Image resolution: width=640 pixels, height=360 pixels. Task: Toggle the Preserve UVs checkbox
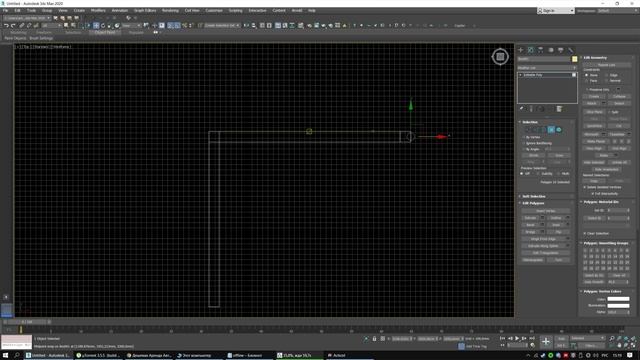(587, 89)
